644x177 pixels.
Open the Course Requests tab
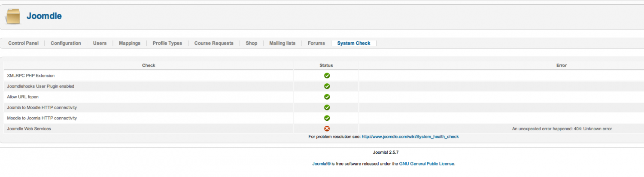(x=214, y=43)
